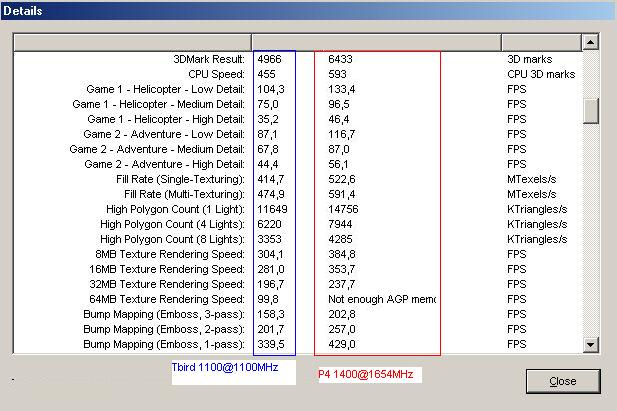Image resolution: width=617 pixels, height=411 pixels.
Task: Select 'Game 2 - Adventure - High Detail:' label
Action: click(164, 164)
